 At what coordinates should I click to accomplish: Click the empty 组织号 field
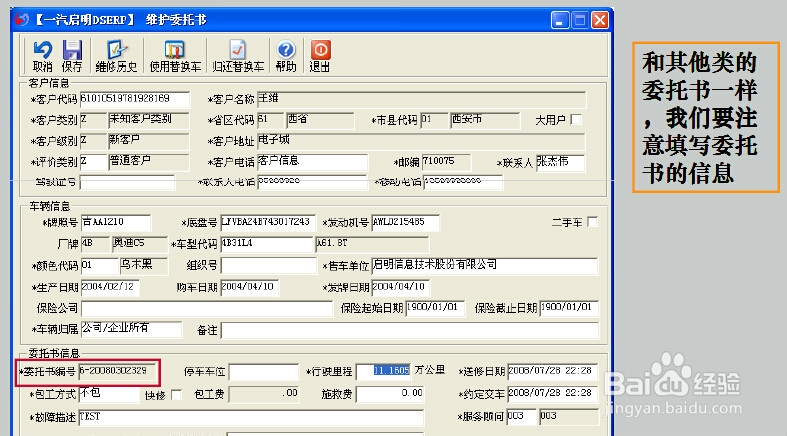(268, 265)
